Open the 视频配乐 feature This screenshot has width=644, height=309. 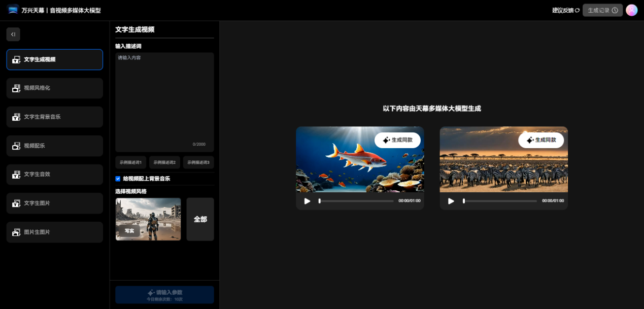tap(54, 146)
